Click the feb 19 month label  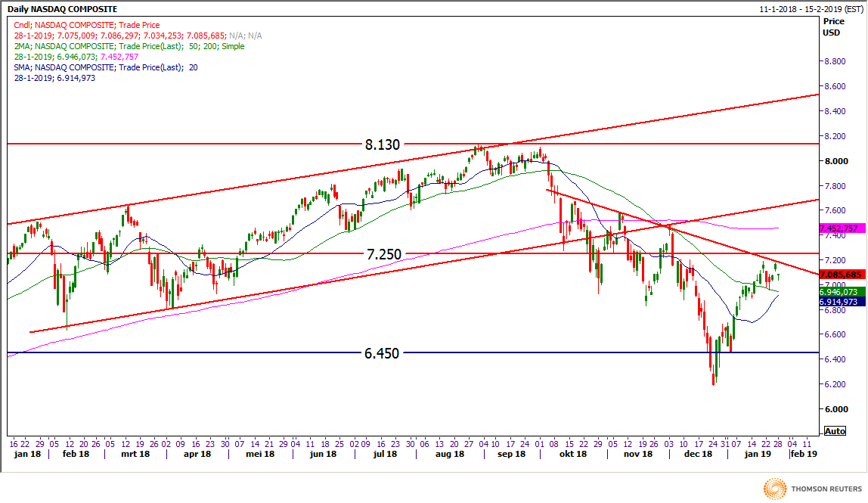pyautogui.click(x=804, y=455)
